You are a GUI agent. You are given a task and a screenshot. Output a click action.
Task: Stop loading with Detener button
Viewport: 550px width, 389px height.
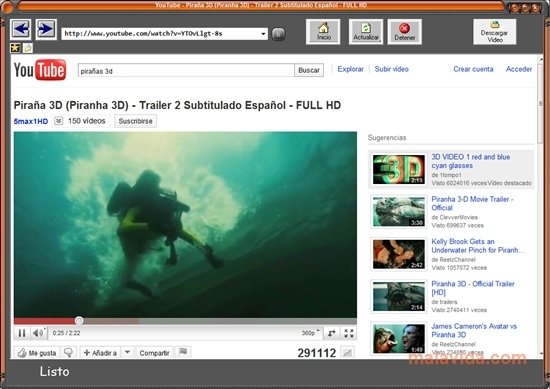[404, 32]
